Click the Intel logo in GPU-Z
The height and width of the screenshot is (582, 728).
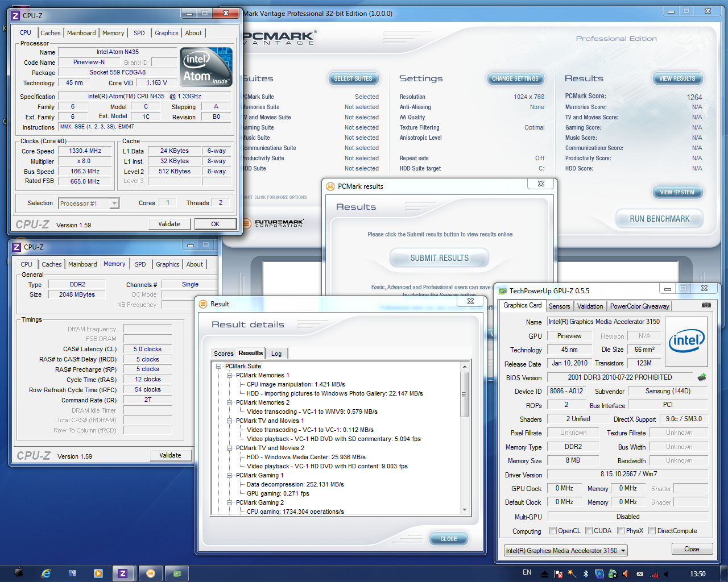pyautogui.click(x=686, y=341)
